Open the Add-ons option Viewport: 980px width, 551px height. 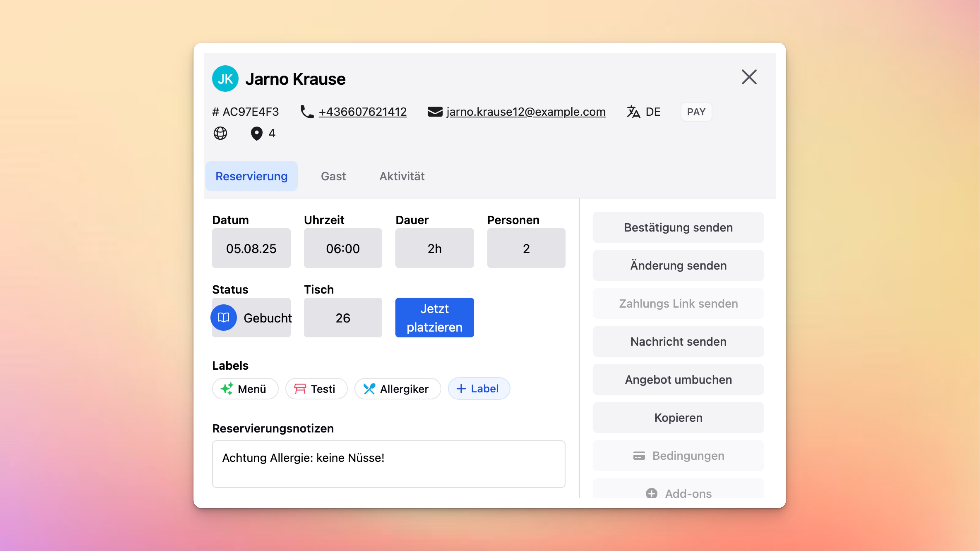click(x=678, y=488)
